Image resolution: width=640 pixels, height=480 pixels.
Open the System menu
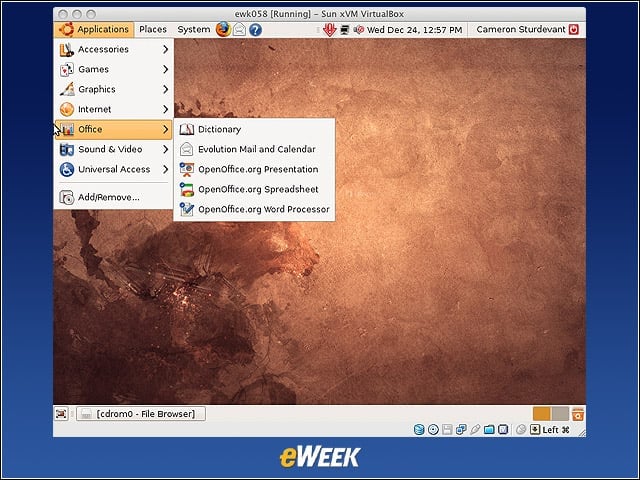(x=193, y=29)
